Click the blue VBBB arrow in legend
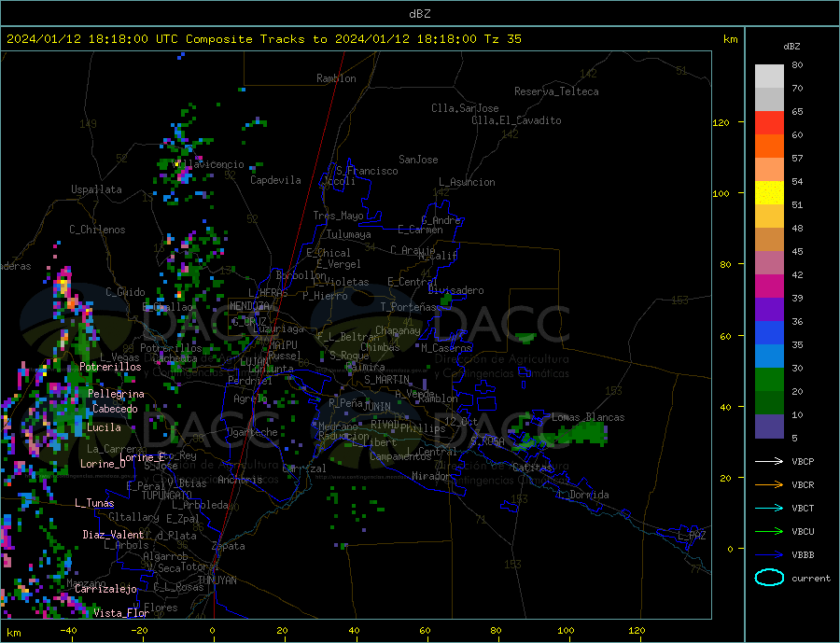 (x=769, y=555)
